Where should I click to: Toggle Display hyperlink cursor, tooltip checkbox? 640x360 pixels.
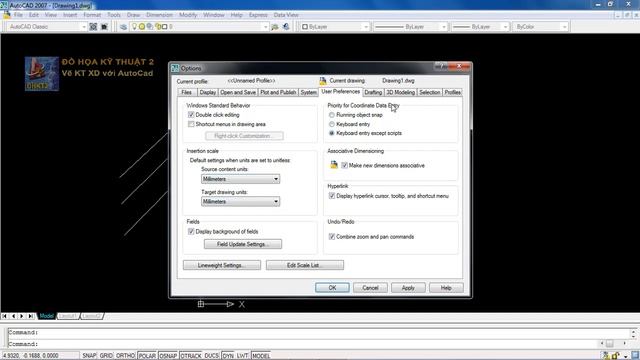tap(332, 196)
